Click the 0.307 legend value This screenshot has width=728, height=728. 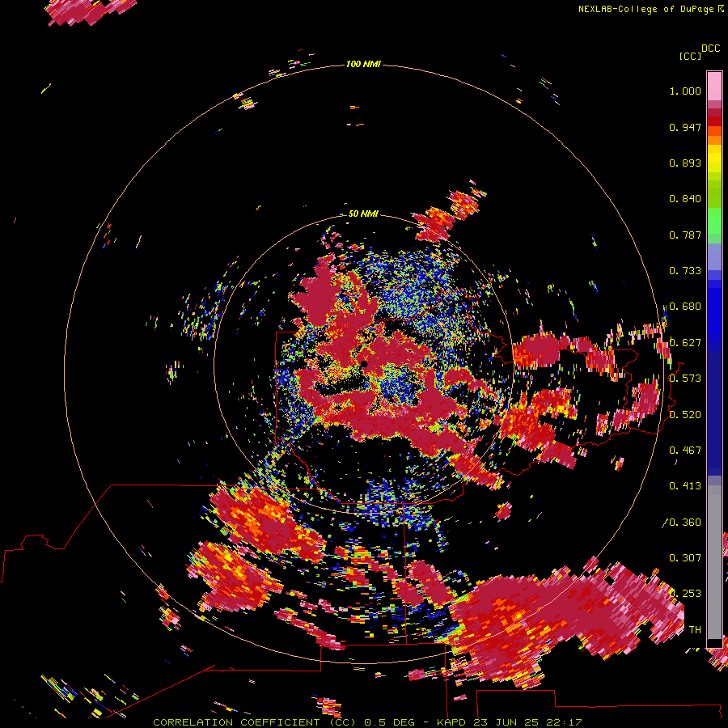[685, 558]
